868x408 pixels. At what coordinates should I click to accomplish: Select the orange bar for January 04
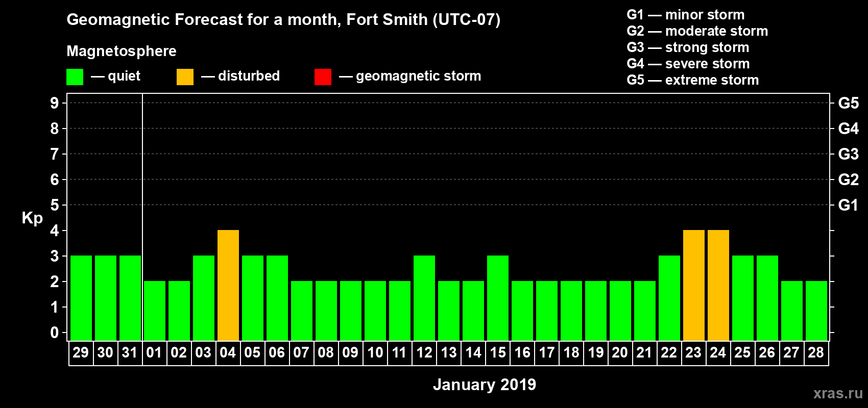pos(228,286)
